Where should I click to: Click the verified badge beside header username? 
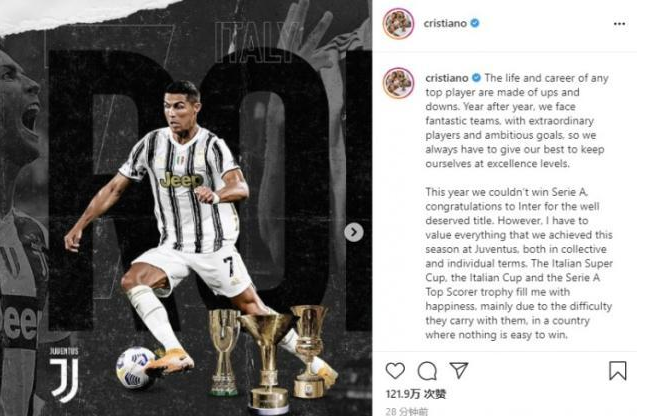[x=475, y=23]
